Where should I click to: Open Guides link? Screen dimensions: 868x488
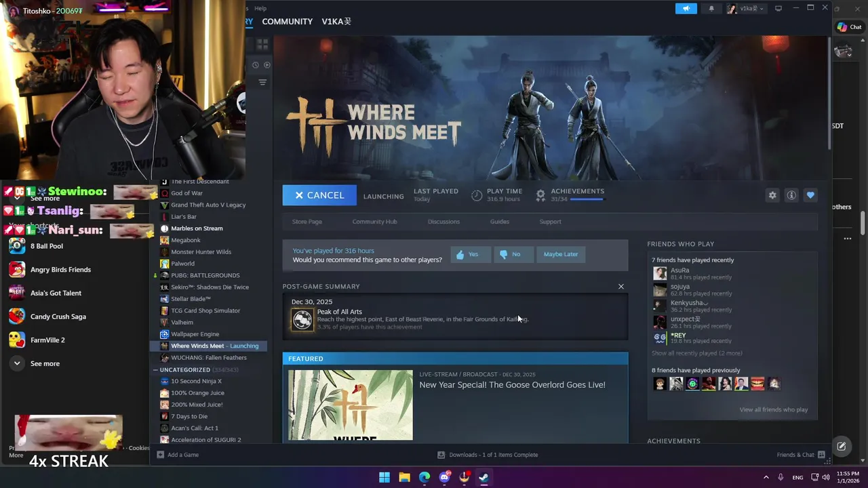(x=500, y=222)
